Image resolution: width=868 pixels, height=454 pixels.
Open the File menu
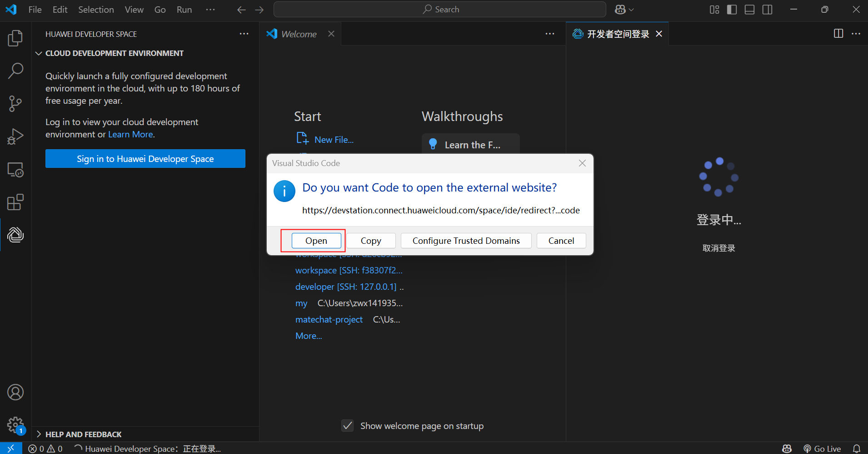coord(35,10)
